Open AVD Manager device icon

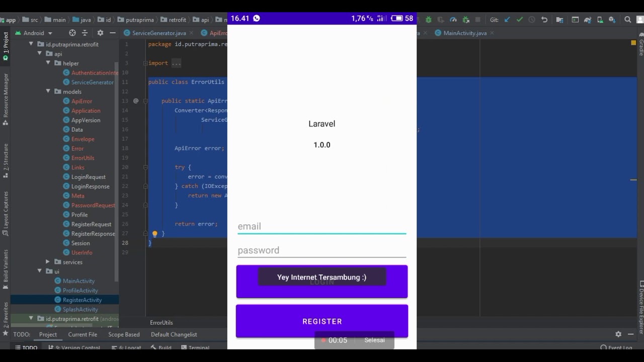click(600, 20)
